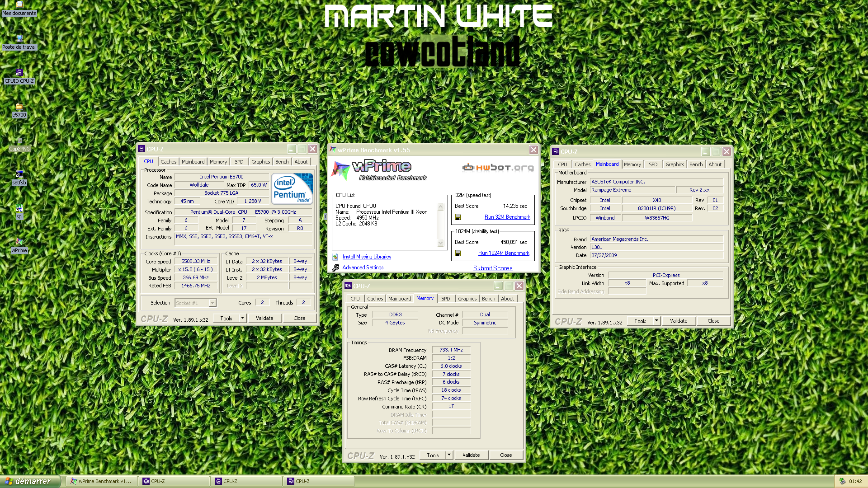Viewport: 868px width, 488px height.
Task: Click the save icon in 1024M stability test
Action: tap(458, 253)
